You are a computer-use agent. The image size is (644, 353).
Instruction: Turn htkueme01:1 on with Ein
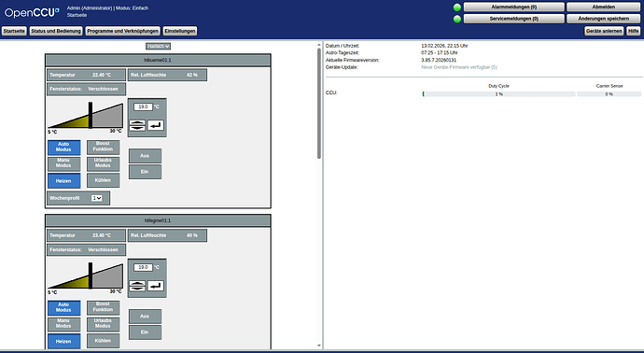(145, 172)
